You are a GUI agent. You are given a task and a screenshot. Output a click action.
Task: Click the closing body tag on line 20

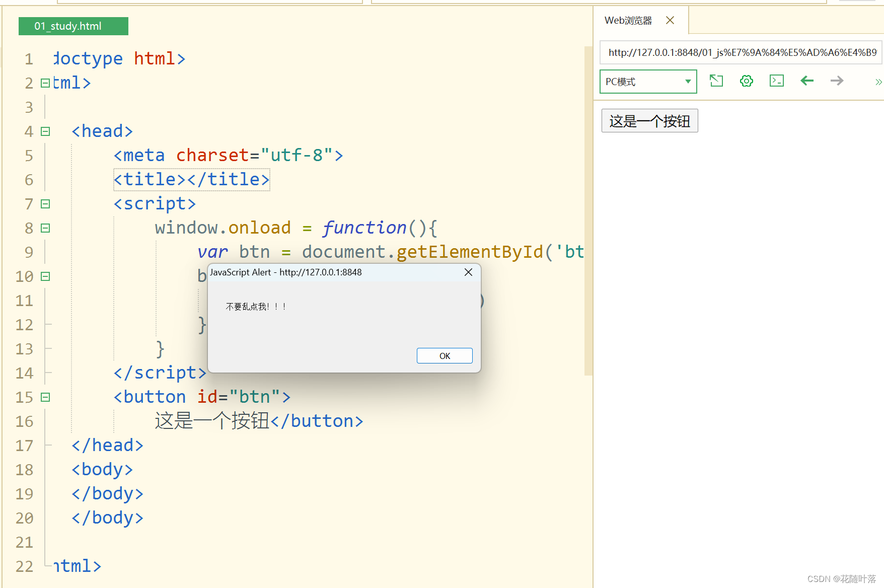(x=107, y=518)
